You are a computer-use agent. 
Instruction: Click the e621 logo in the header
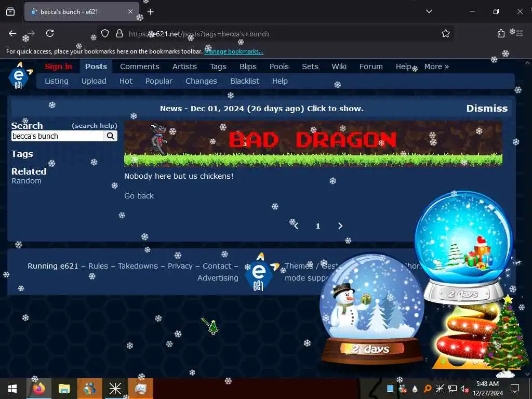[x=20, y=76]
